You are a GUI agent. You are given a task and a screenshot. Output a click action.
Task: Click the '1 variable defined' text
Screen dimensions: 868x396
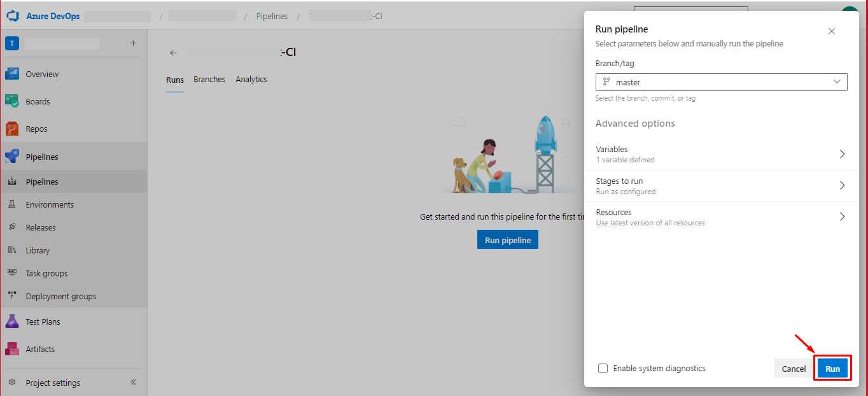coord(625,160)
